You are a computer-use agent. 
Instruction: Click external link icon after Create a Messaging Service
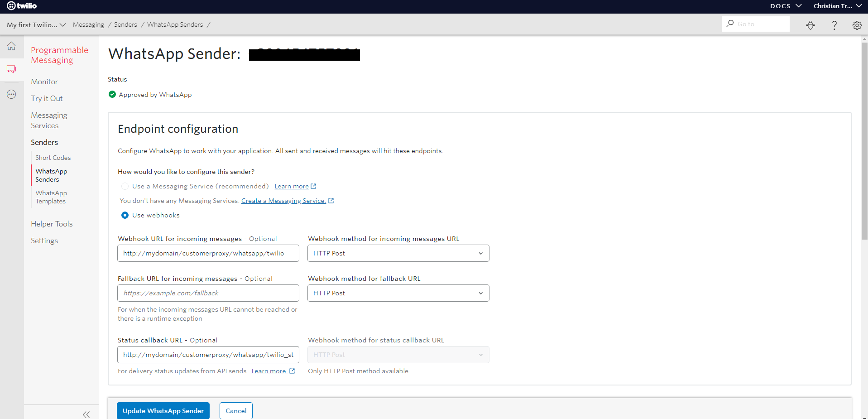[331, 201]
